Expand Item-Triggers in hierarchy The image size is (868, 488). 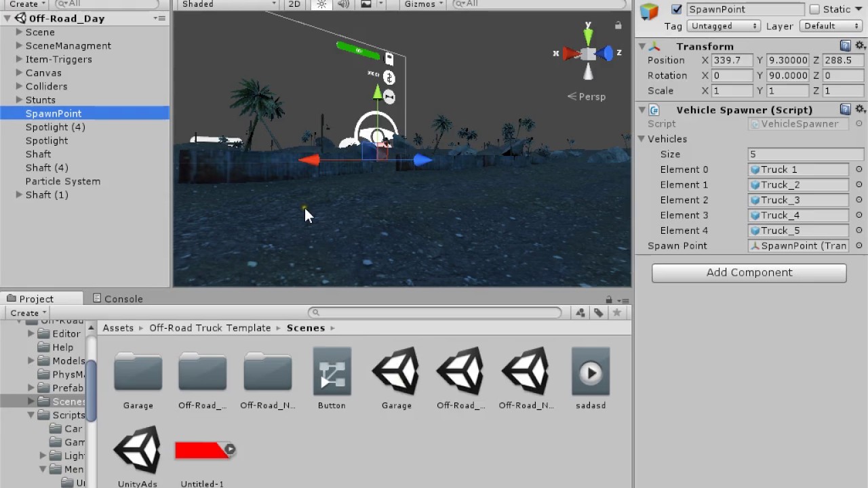point(19,59)
